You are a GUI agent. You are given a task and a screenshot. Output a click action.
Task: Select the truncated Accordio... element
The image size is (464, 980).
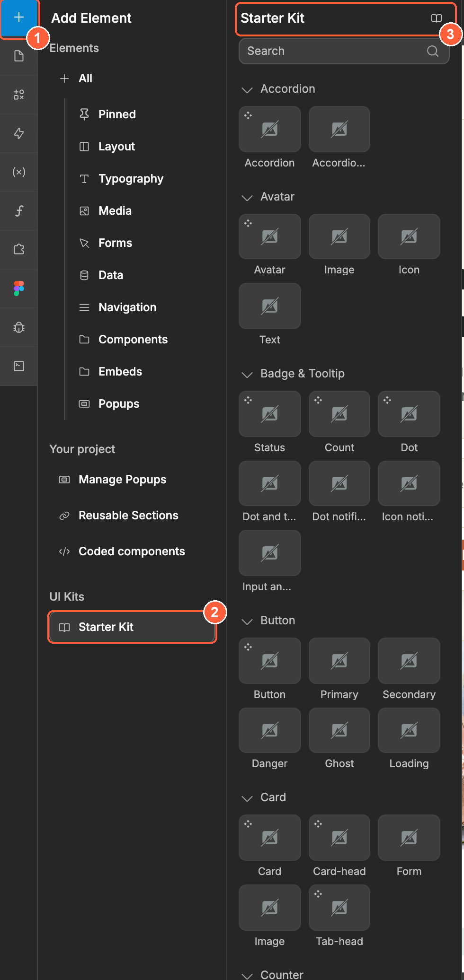pyautogui.click(x=339, y=129)
